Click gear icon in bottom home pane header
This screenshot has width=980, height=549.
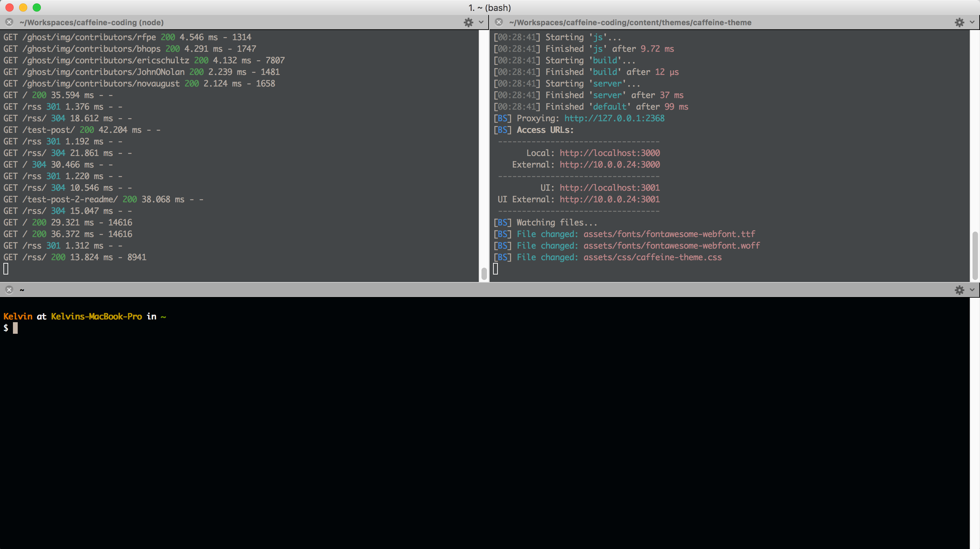[959, 290]
